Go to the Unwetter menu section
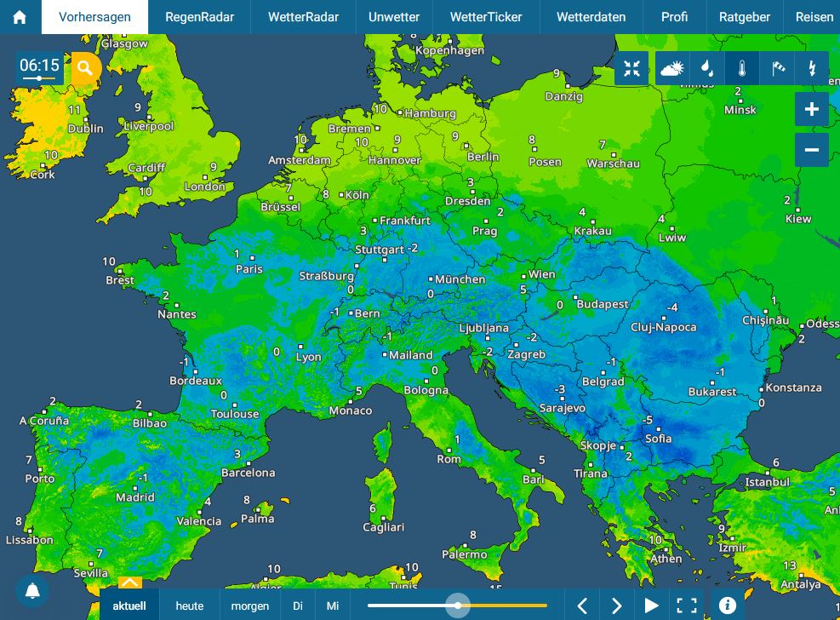840x620 pixels. coord(394,17)
